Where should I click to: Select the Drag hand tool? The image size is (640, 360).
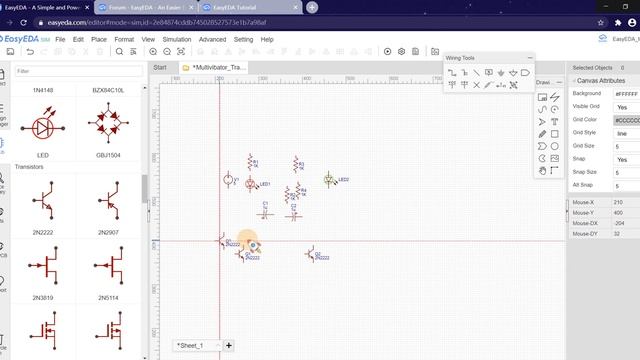pos(542,171)
